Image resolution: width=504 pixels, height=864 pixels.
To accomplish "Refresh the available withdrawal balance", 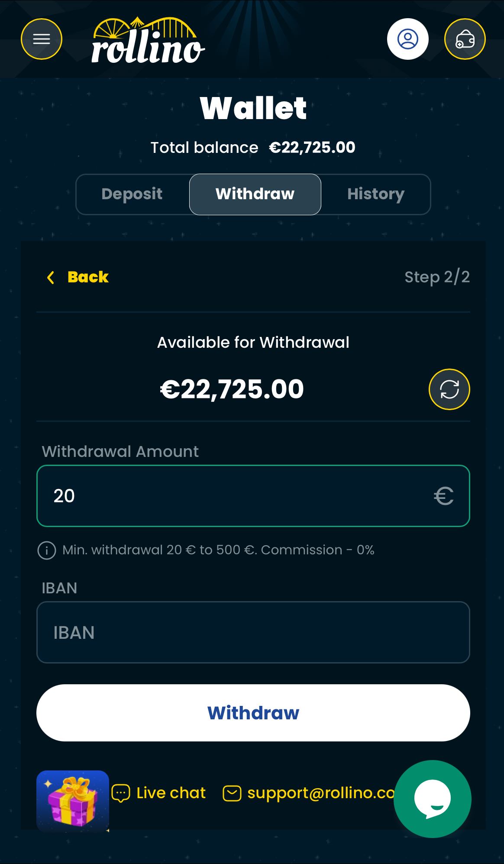I will pyautogui.click(x=449, y=389).
